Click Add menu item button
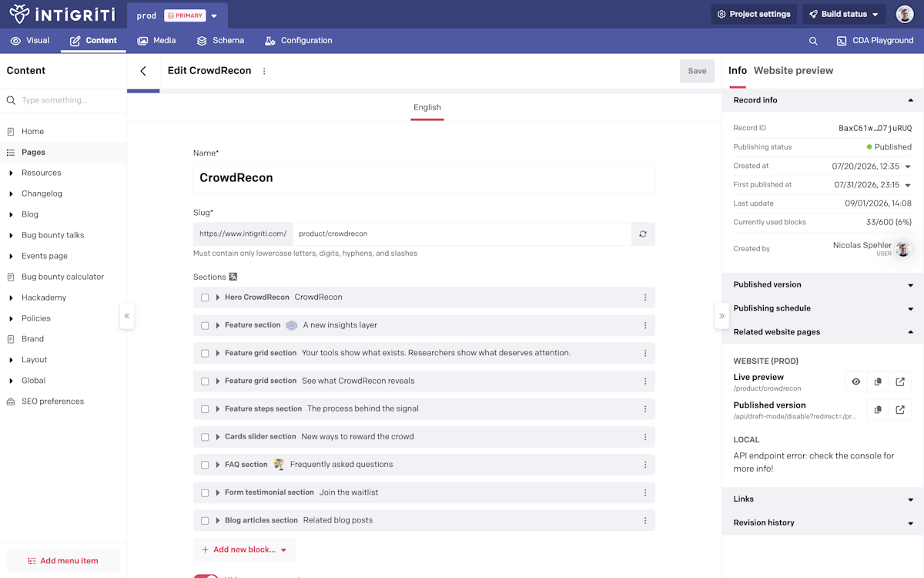Screen dimensions: 924x578 click(63, 561)
